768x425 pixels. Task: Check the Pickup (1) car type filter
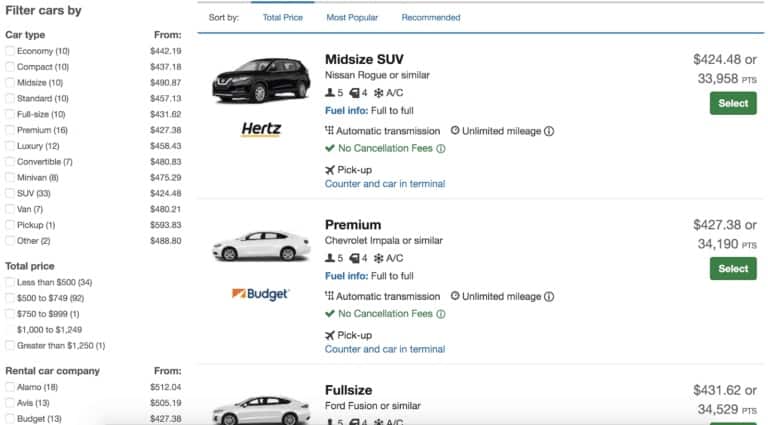(10, 225)
